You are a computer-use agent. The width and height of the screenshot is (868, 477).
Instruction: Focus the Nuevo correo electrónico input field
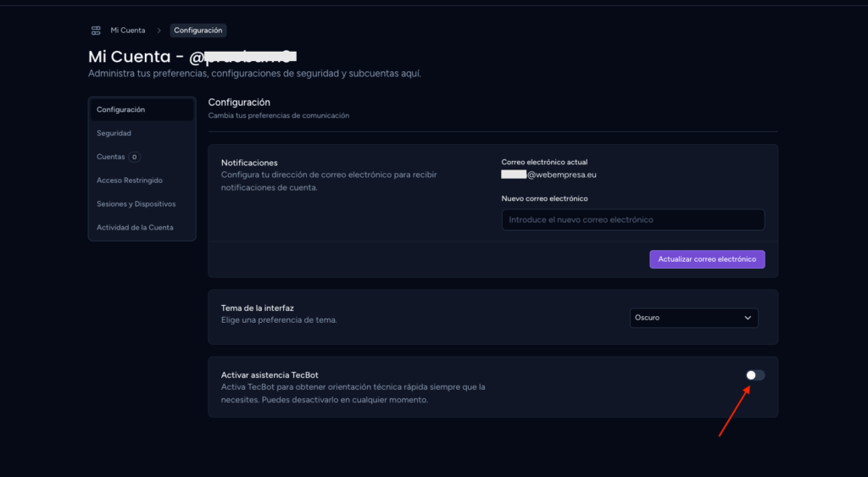[633, 219]
